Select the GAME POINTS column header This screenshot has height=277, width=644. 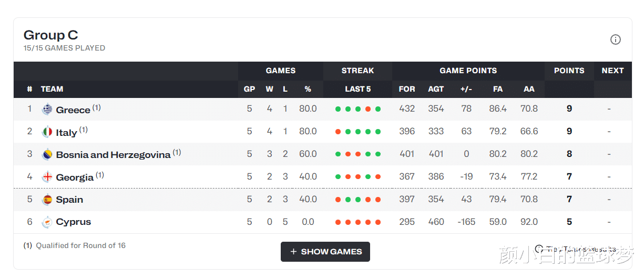coord(468,71)
